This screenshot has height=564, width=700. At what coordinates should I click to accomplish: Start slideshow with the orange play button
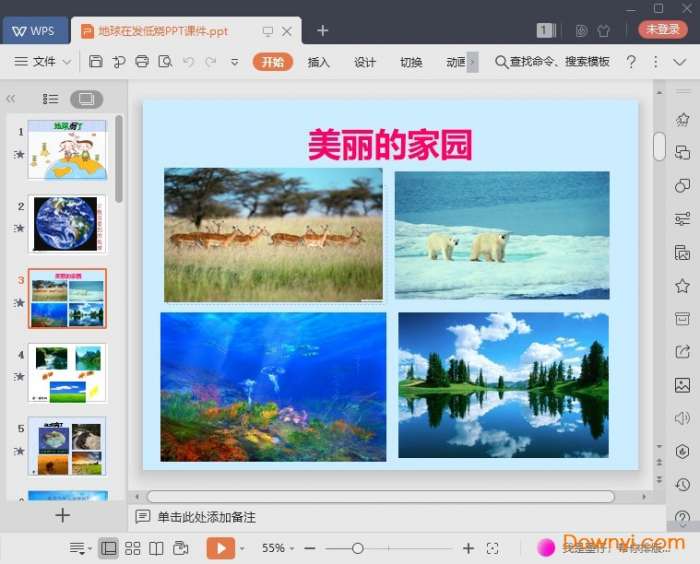point(220,548)
